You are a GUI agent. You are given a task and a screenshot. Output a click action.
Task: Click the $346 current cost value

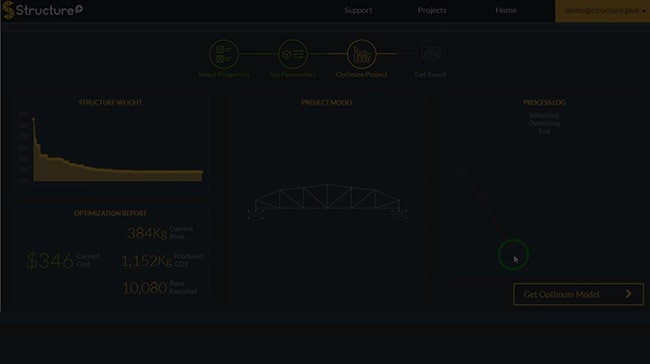point(50,261)
